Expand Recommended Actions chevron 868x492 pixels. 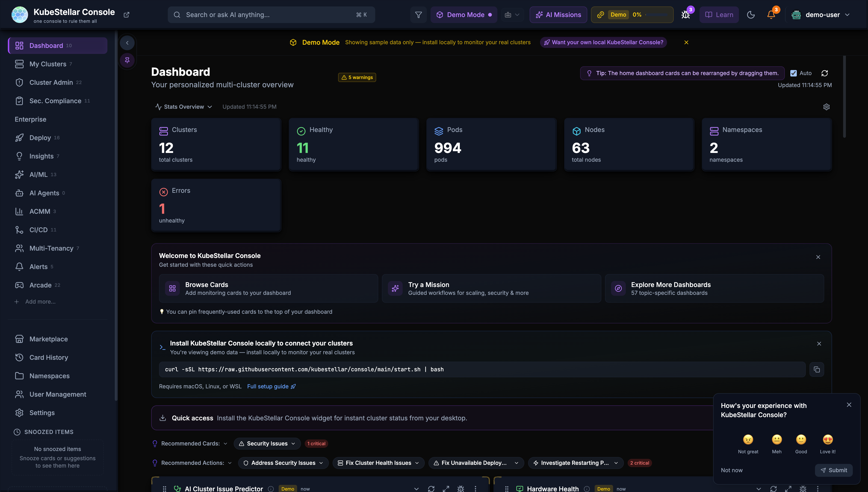tap(230, 463)
